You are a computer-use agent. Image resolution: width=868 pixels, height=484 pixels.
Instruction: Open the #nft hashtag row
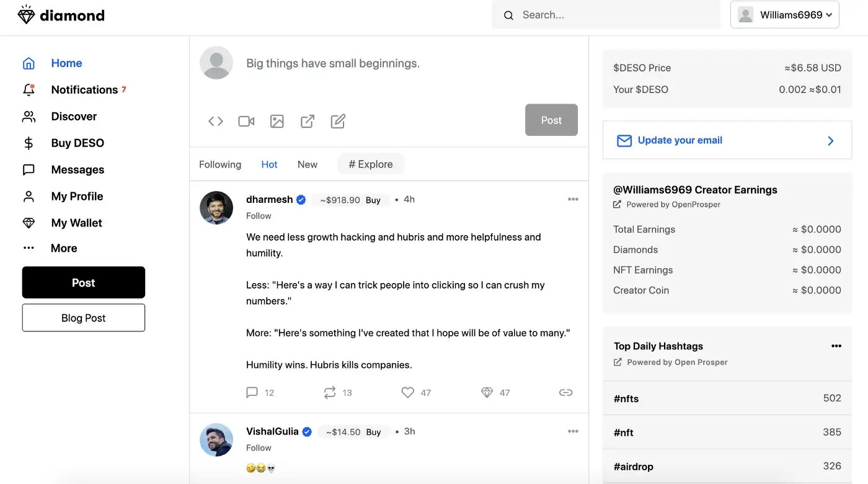click(x=727, y=432)
